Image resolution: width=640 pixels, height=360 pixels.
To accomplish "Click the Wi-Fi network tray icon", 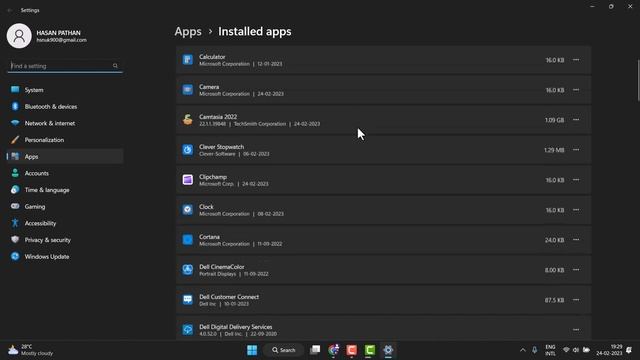I will [566, 350].
